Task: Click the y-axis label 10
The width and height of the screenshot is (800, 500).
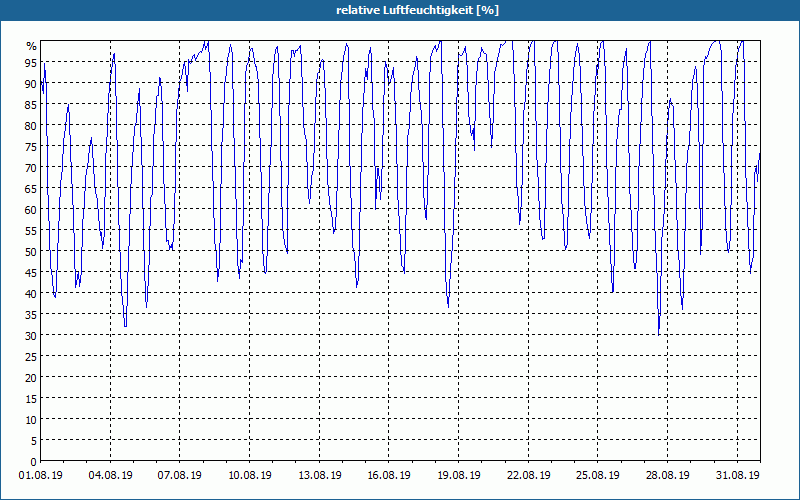Action: [x=31, y=420]
